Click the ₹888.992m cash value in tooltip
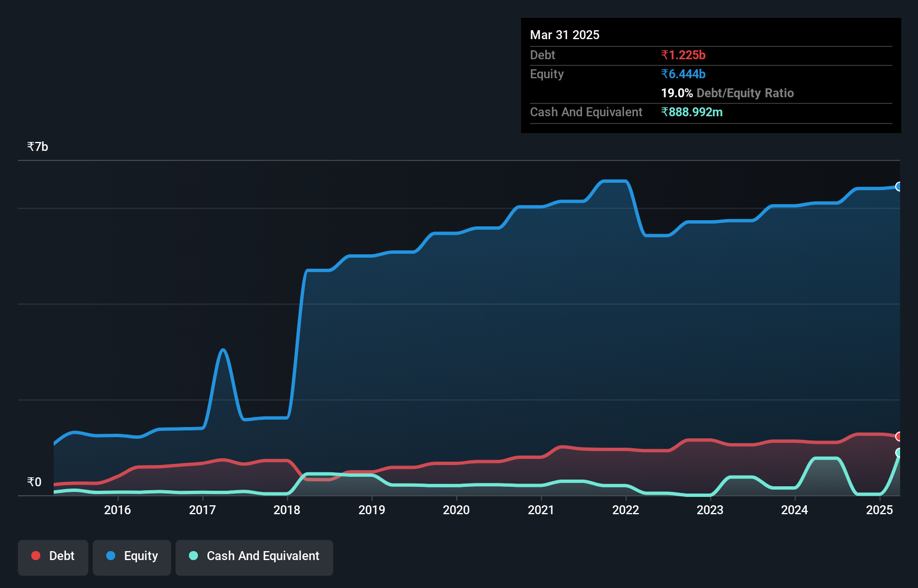The image size is (918, 588). tap(692, 112)
